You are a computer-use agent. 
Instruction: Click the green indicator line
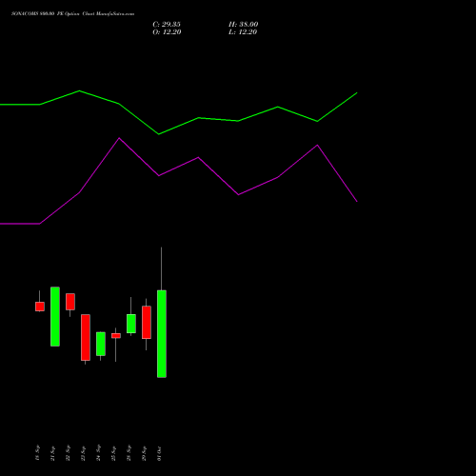click(x=178, y=112)
